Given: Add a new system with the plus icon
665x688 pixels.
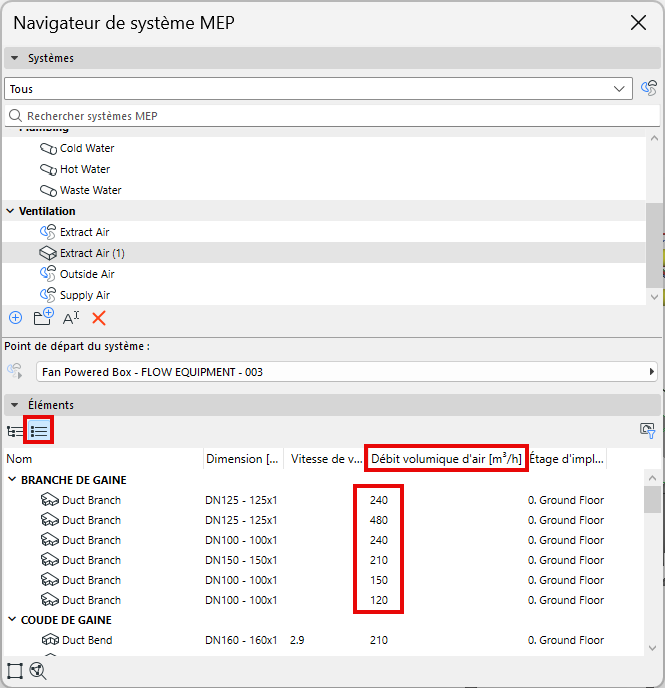Looking at the screenshot, I should [x=16, y=318].
